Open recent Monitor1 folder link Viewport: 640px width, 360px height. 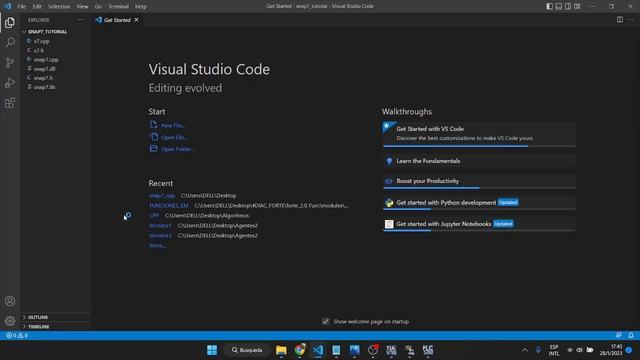click(x=160, y=225)
